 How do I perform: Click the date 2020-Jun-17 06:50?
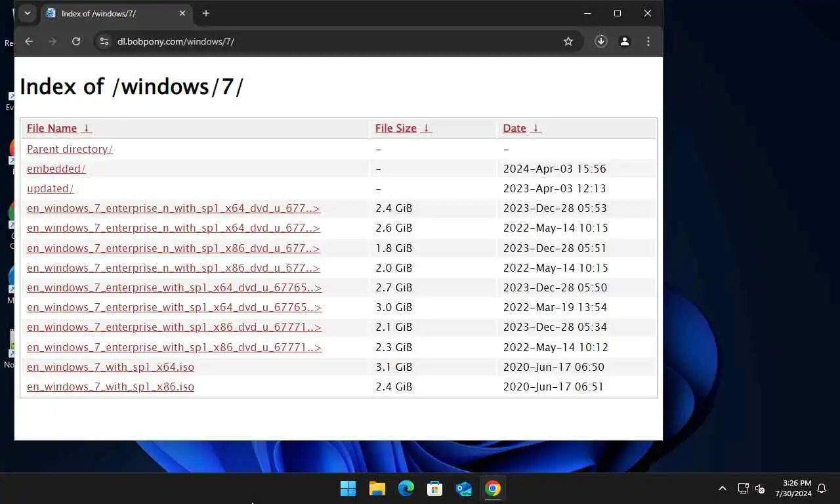554,367
